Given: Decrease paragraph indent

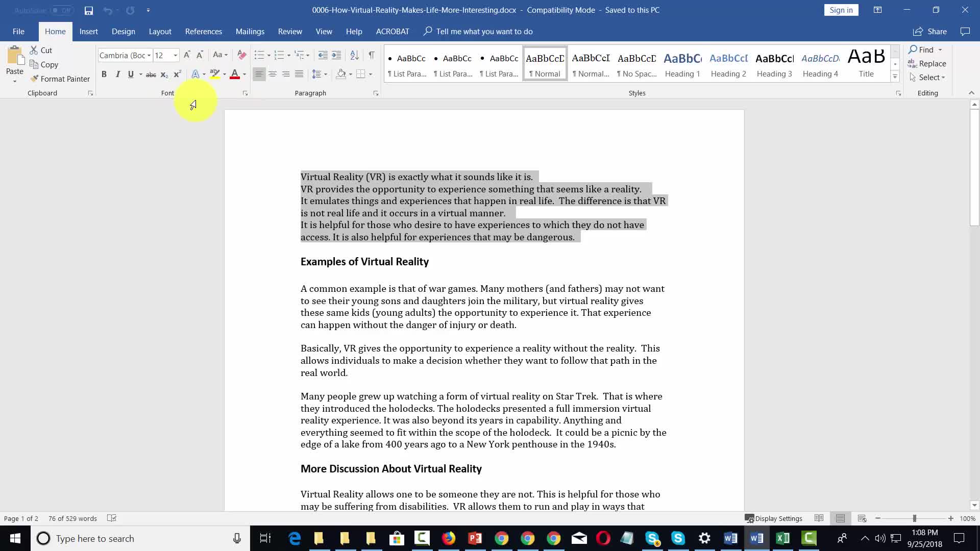Looking at the screenshot, I should pyautogui.click(x=323, y=55).
